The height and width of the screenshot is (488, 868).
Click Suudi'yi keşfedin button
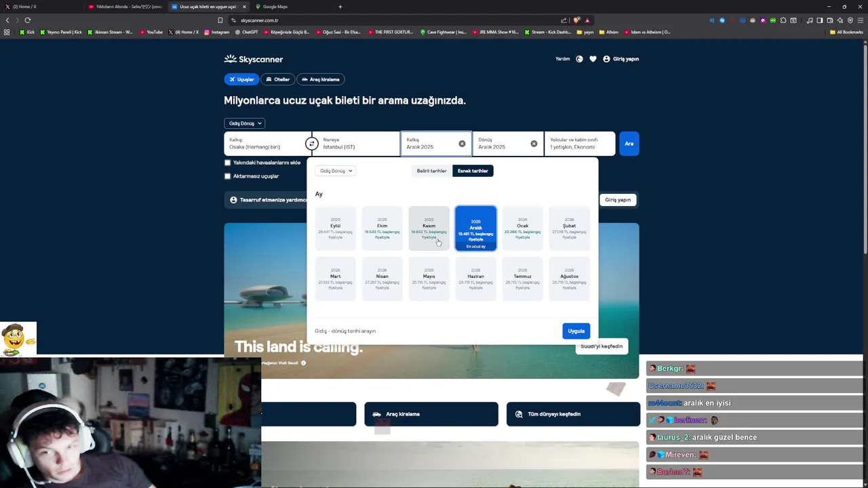pos(601,346)
